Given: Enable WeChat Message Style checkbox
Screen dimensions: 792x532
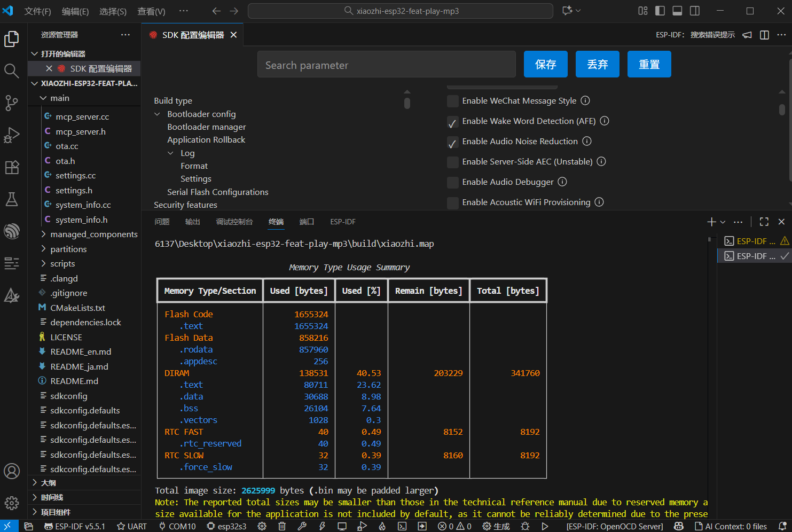Looking at the screenshot, I should point(453,101).
